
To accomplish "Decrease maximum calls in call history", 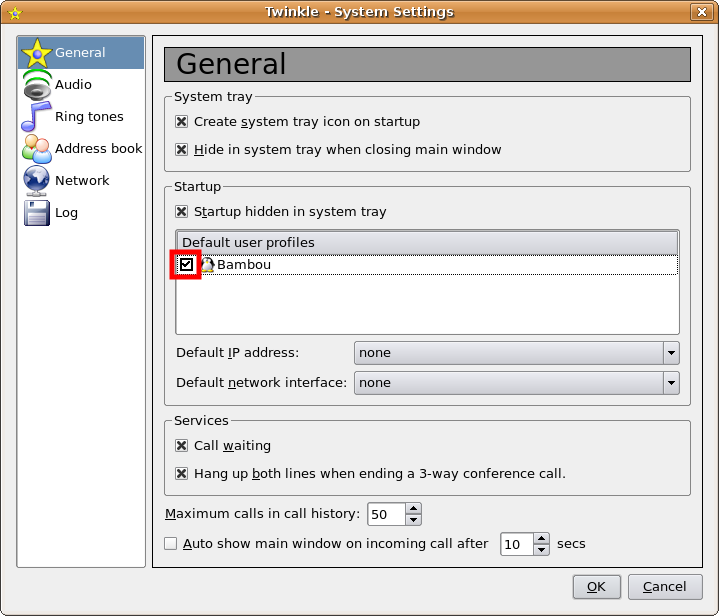I will [414, 520].
